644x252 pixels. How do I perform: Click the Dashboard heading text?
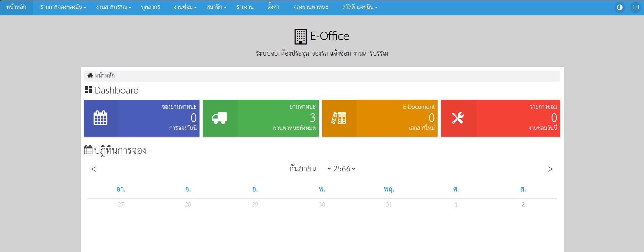117,90
